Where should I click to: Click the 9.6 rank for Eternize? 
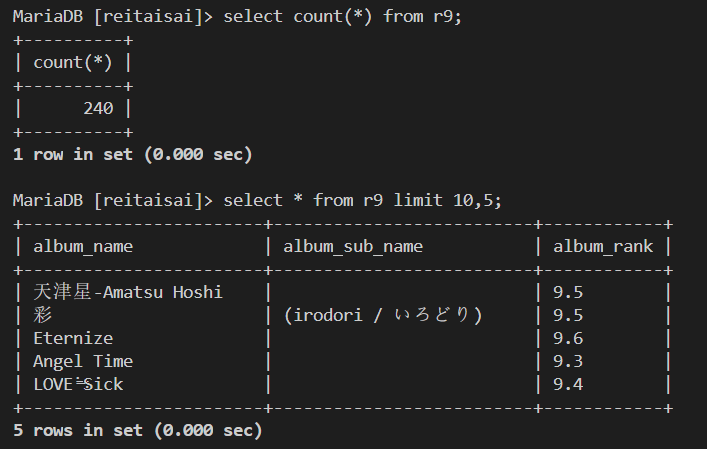click(x=568, y=339)
